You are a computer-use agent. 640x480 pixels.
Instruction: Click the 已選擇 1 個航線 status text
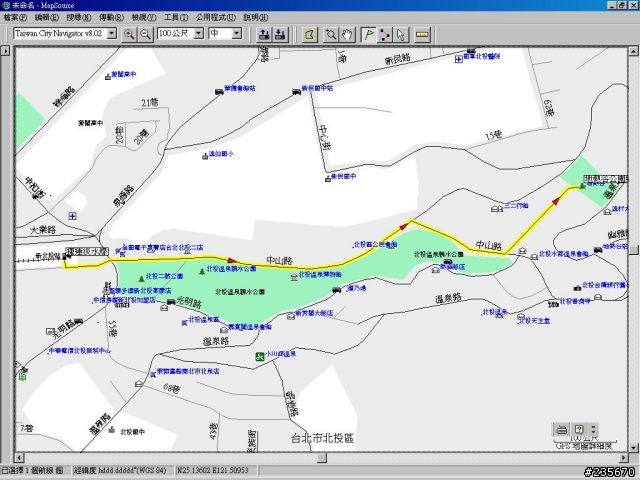click(x=33, y=470)
